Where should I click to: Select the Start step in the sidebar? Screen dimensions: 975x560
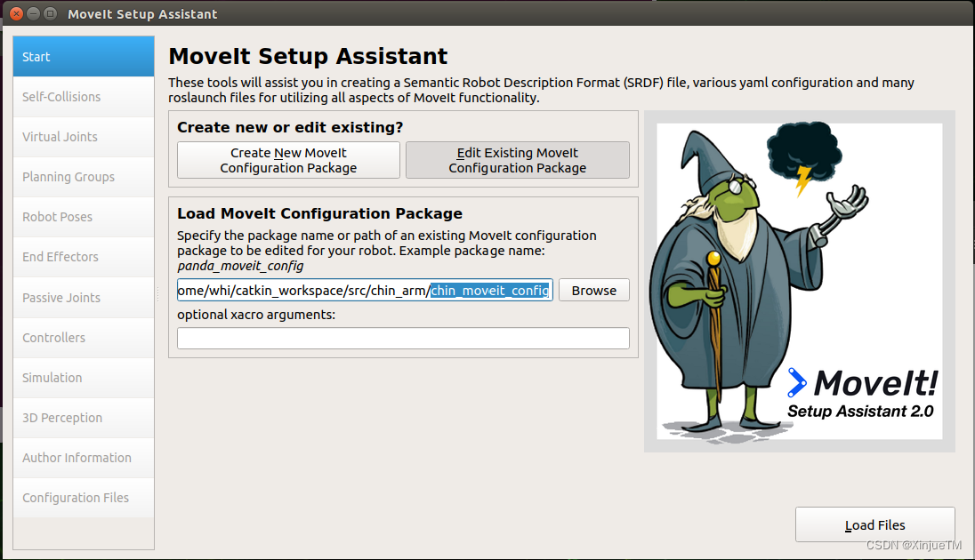click(84, 57)
